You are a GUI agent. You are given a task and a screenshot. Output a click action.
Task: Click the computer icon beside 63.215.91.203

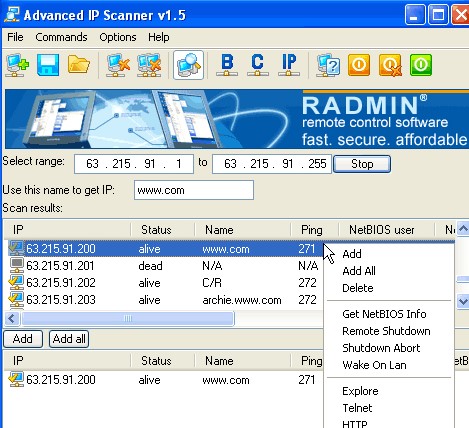click(16, 299)
